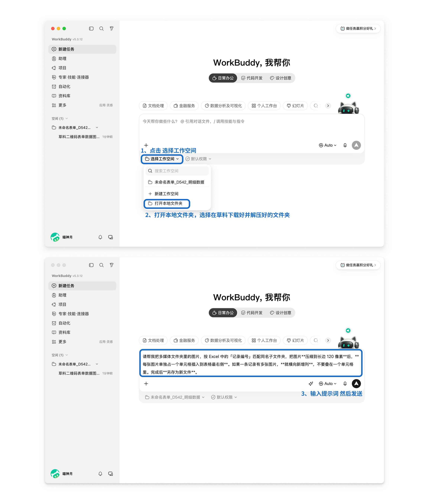The width and height of the screenshot is (429, 504).
Task: Click 做任务赢积分好礼 button in bottom window
Action: coord(358,265)
